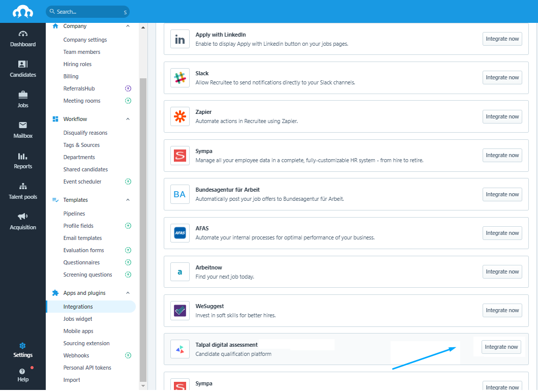The image size is (538, 392).
Task: Click Integrate now for Zapier
Action: point(502,116)
